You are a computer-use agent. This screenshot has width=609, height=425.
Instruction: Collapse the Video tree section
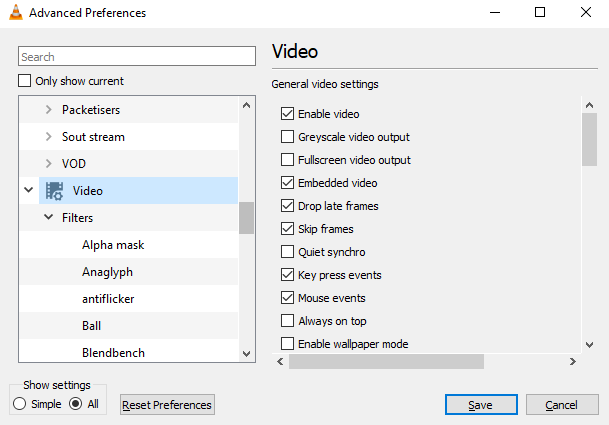click(28, 190)
